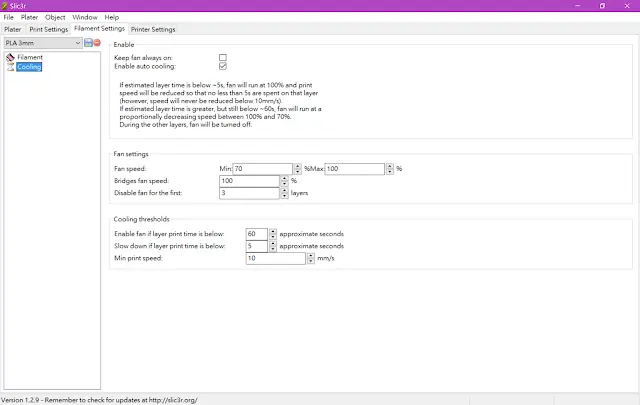
Task: Switch to the Printer Settings tab
Action: (x=153, y=29)
